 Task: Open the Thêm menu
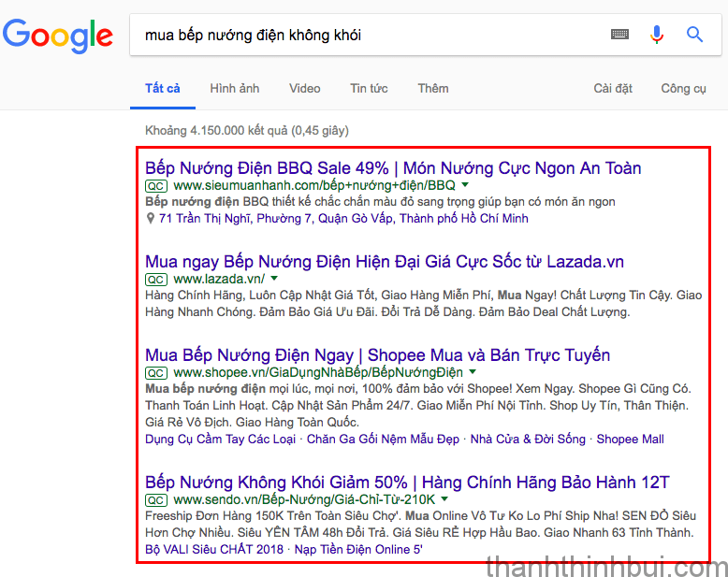tap(432, 89)
